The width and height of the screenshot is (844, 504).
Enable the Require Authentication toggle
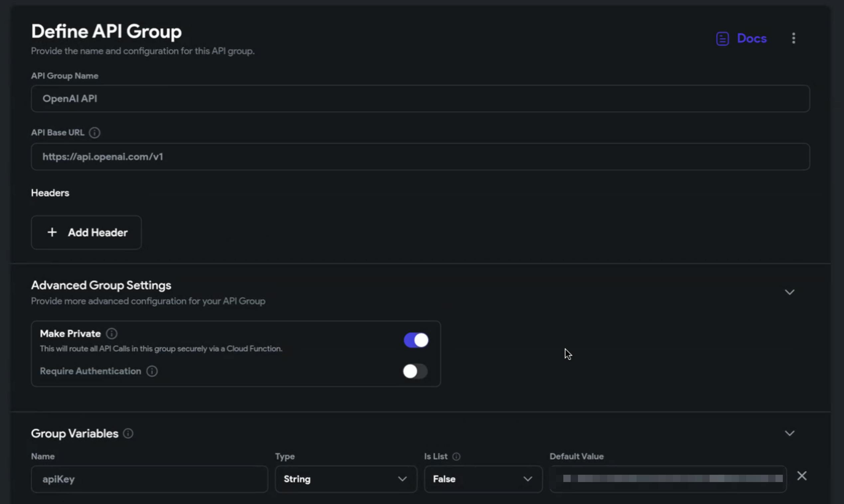pyautogui.click(x=415, y=371)
